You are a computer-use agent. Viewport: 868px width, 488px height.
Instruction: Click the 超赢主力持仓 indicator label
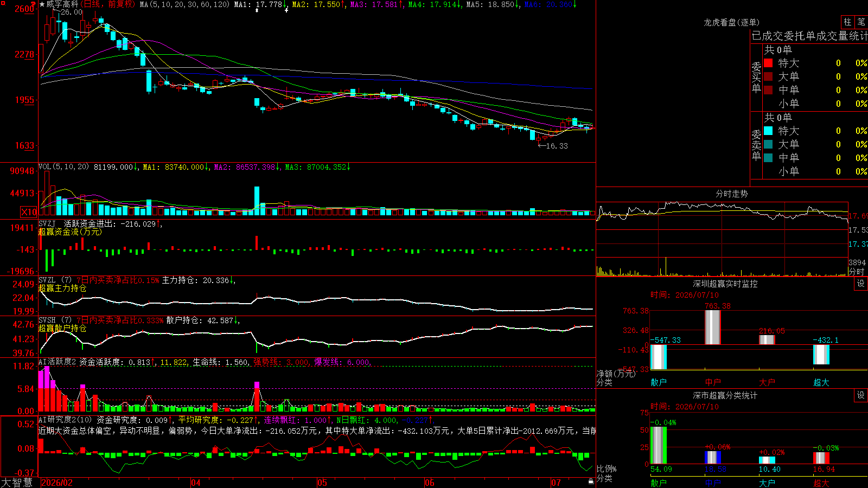[x=62, y=288]
